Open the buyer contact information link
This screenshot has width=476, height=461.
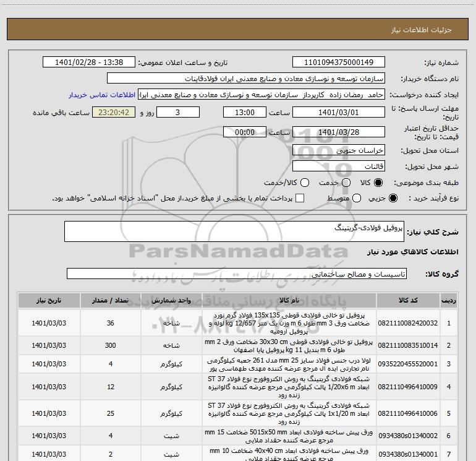coord(102,95)
